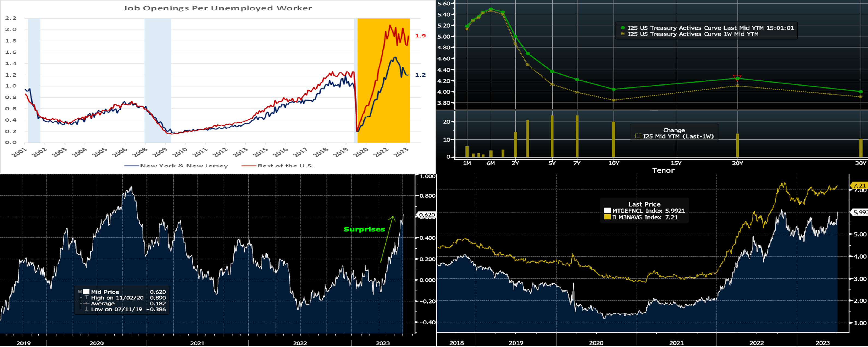868x347 pixels.
Task: Click the yellow asterisk 1W Mid YTM icon
Action: [x=623, y=34]
